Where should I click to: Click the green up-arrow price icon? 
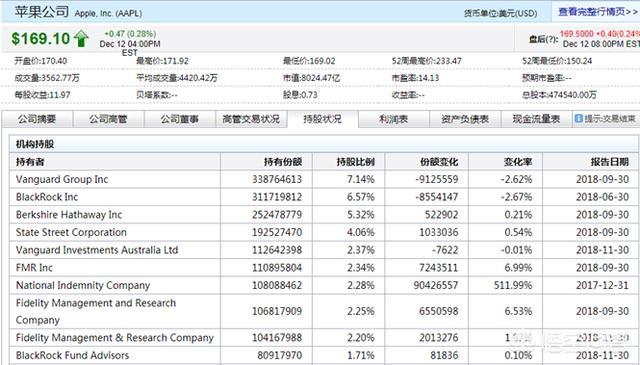(x=81, y=39)
